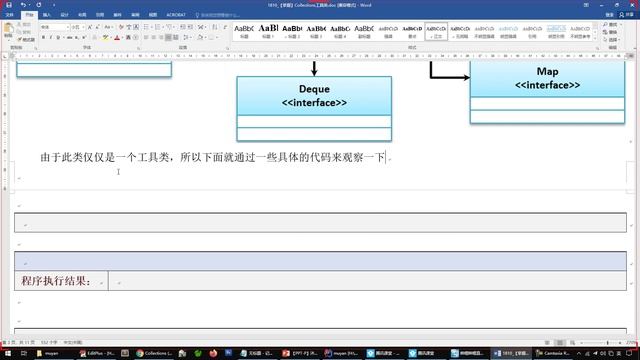Viewport: 640px width, 360px height.
Task: Apply red font color
Action: click(117, 38)
